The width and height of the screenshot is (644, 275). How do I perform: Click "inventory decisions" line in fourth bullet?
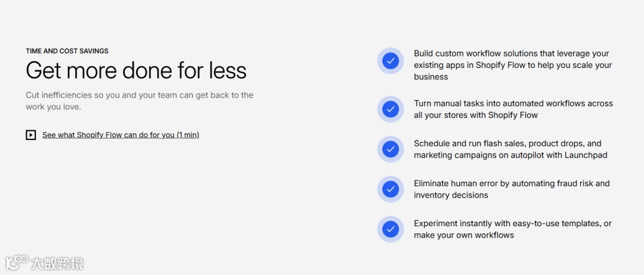click(451, 195)
